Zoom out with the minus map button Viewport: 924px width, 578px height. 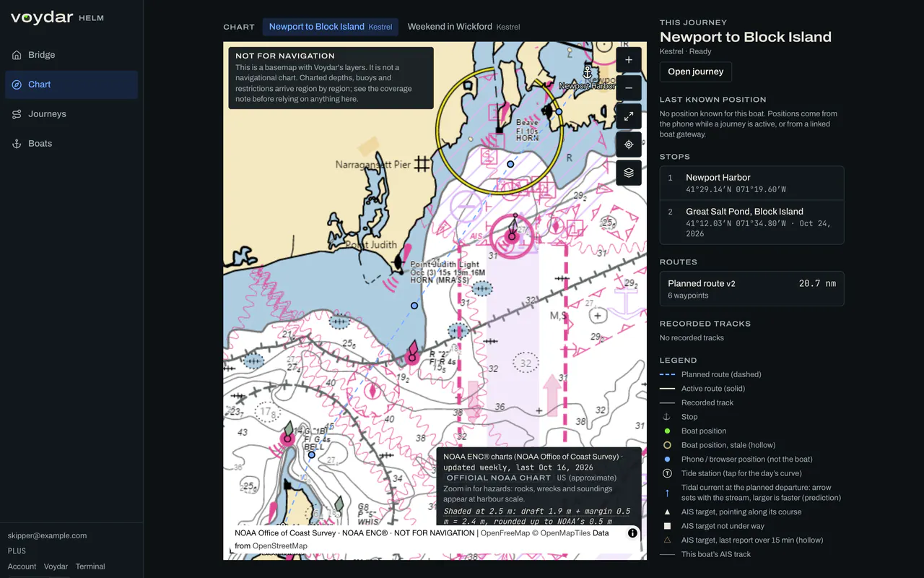[x=629, y=88]
